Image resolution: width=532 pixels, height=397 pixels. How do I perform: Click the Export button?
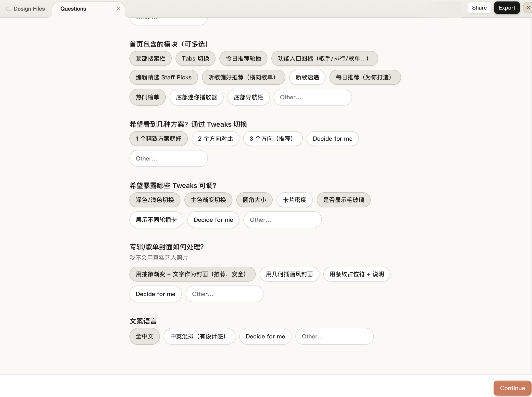[x=507, y=8]
